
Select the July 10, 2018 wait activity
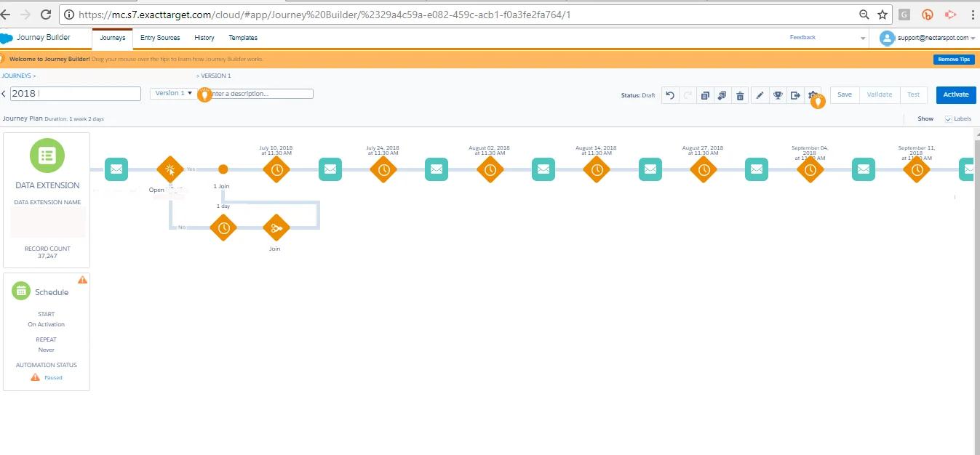(276, 169)
